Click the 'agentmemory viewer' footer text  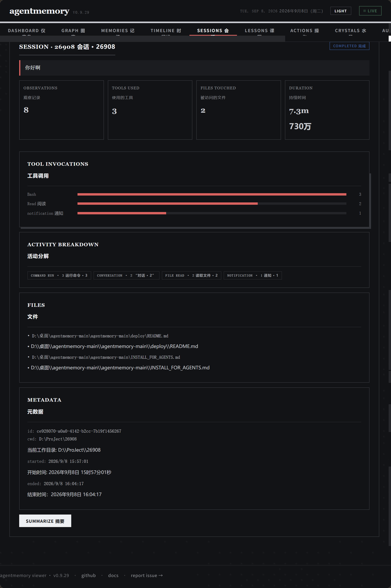[x=23, y=576]
